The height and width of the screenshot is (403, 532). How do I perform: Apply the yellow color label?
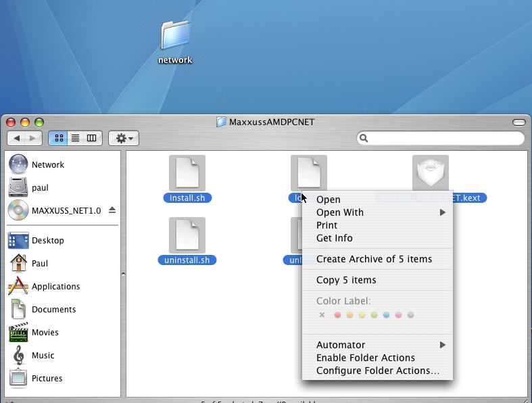click(362, 315)
